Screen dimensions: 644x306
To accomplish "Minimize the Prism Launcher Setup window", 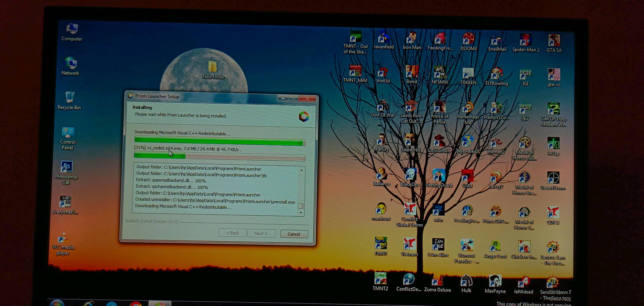I will [x=283, y=98].
